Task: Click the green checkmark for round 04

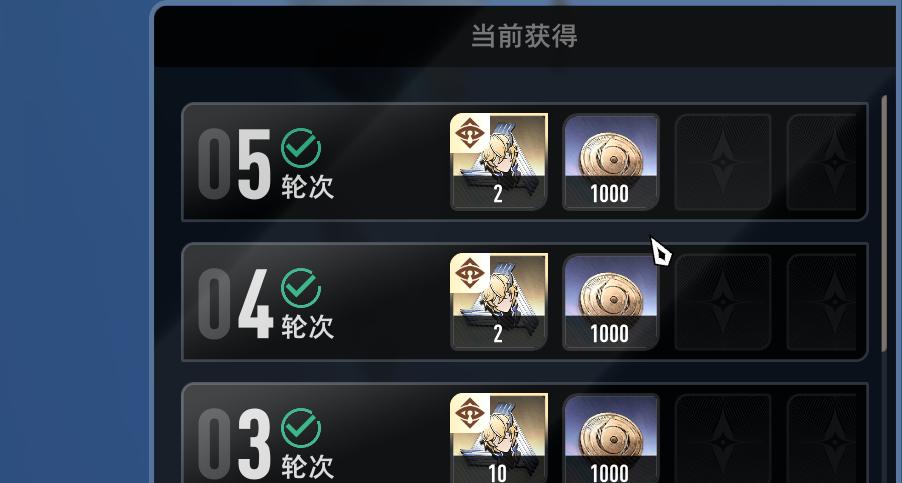Action: [x=301, y=288]
